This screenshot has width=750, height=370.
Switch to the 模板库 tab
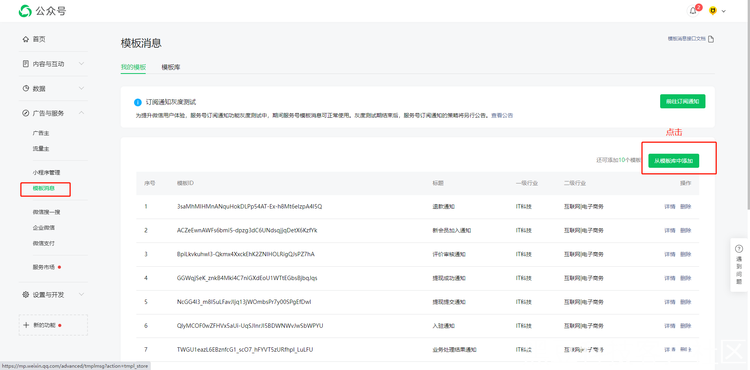pyautogui.click(x=171, y=67)
